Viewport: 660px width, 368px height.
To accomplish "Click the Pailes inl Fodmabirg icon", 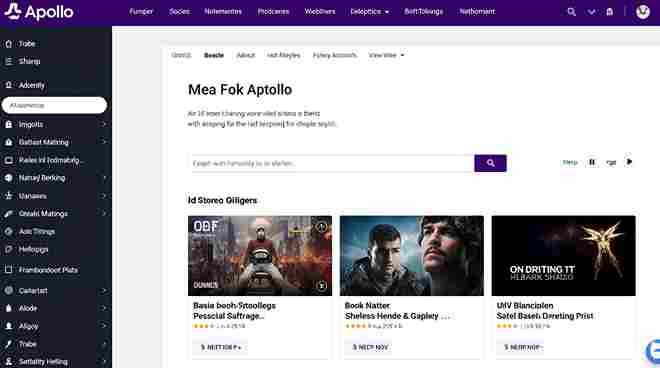I will 8,160.
